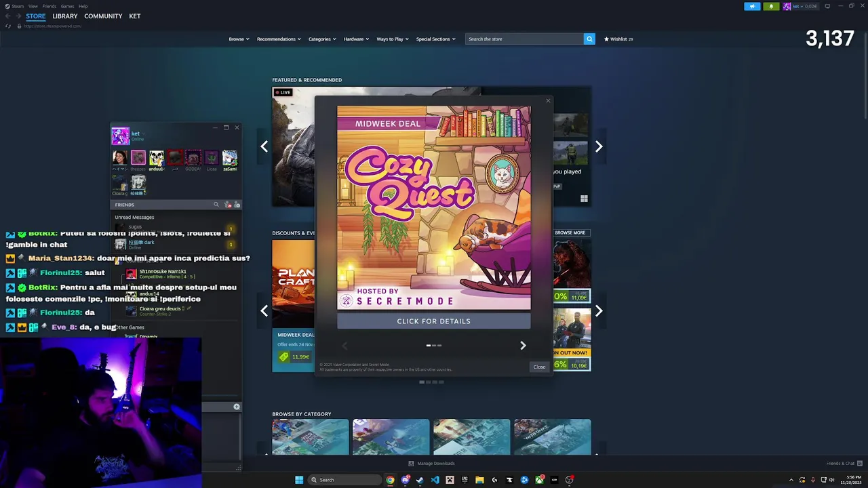Expand the Categories dropdown
The width and height of the screenshot is (868, 488).
pos(322,39)
